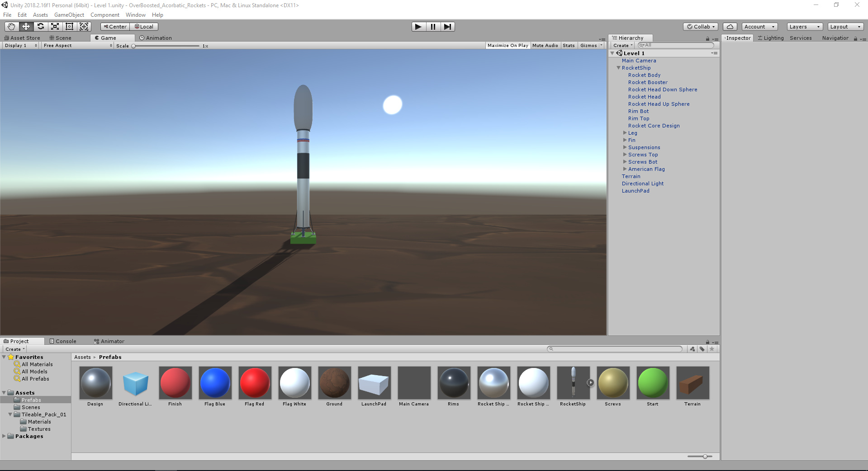Open the Display 1 dropdown
The height and width of the screenshot is (471, 868).
[21, 46]
